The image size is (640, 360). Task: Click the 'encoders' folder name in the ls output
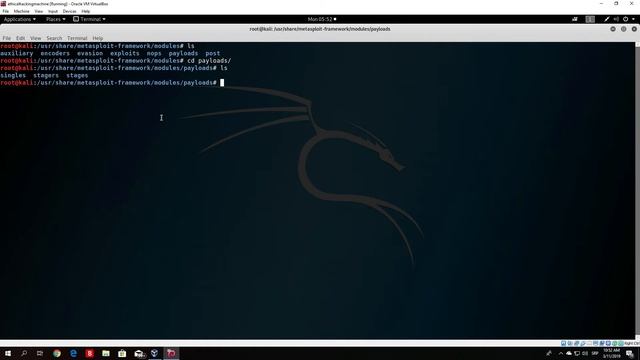click(x=55, y=53)
